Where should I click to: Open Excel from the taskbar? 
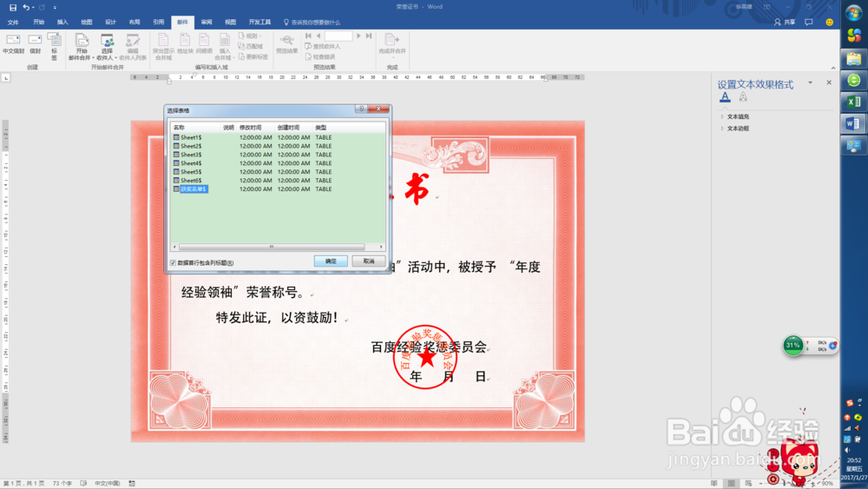point(853,102)
